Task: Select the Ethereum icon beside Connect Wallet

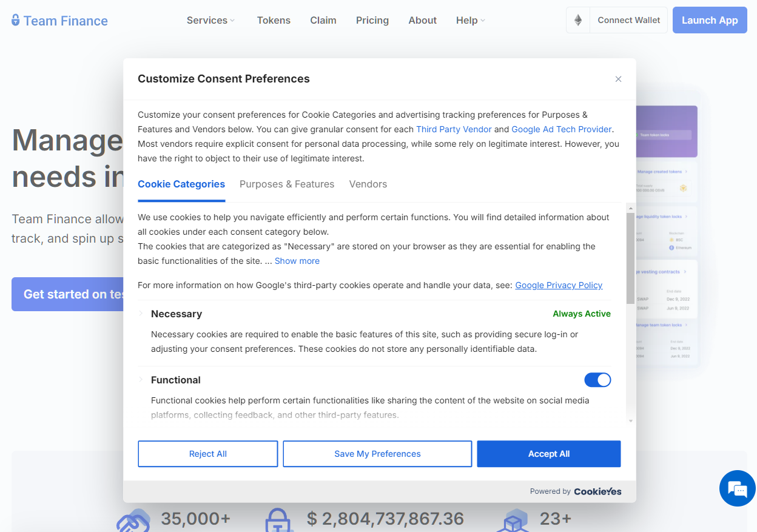Action: coord(577,20)
